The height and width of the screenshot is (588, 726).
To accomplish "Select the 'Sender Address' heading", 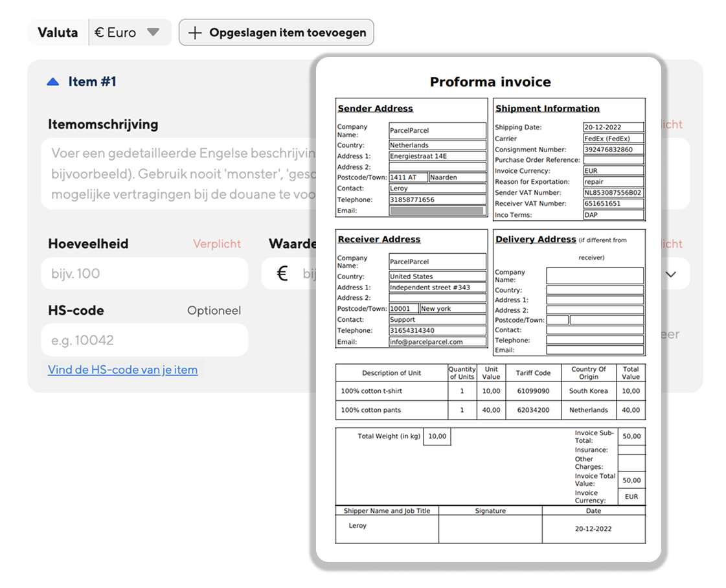I will [375, 108].
